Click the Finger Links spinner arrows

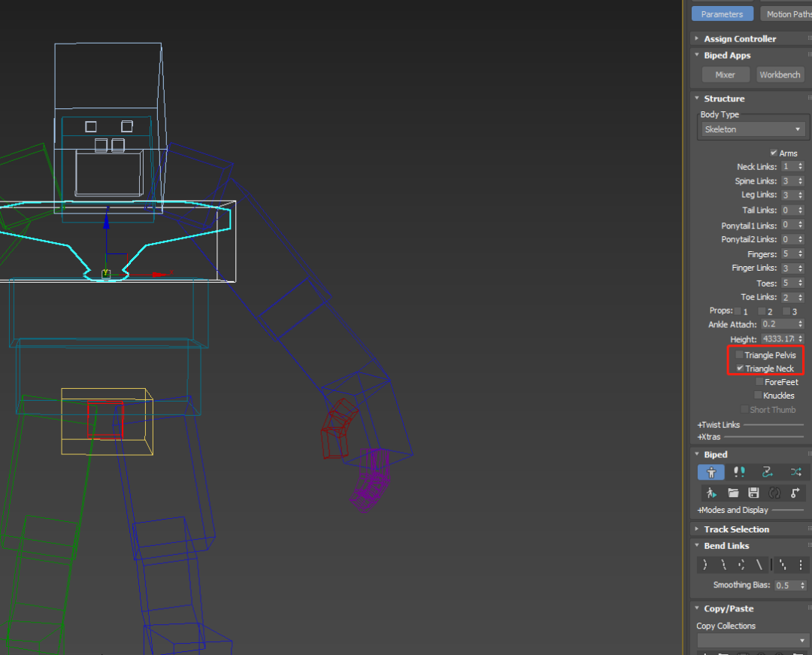[x=801, y=268]
